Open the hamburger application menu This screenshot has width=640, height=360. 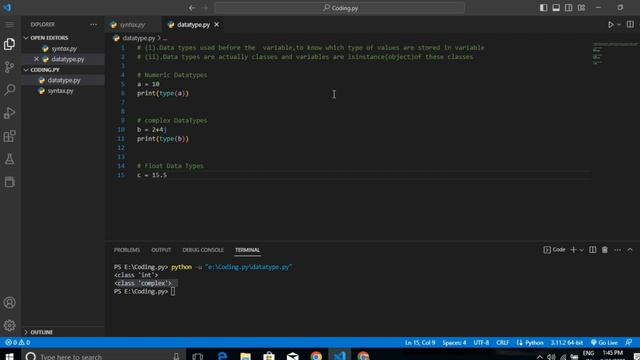(9, 24)
